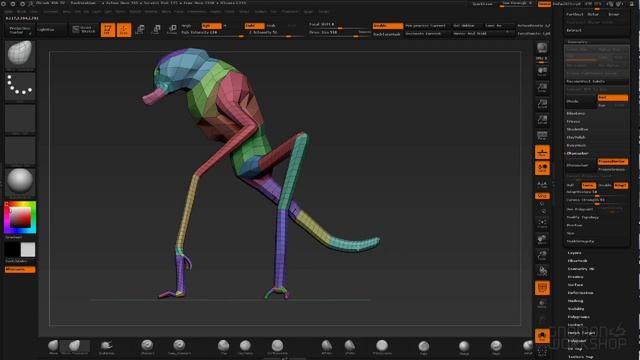Open the Alpha menu
This screenshot has width=640, height=360.
tap(8, 12)
